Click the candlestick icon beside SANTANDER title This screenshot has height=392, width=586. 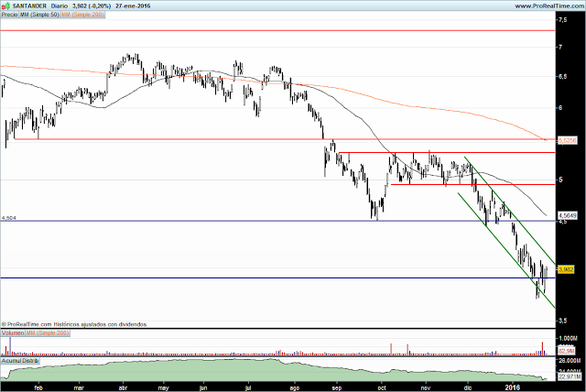pyautogui.click(x=6, y=6)
